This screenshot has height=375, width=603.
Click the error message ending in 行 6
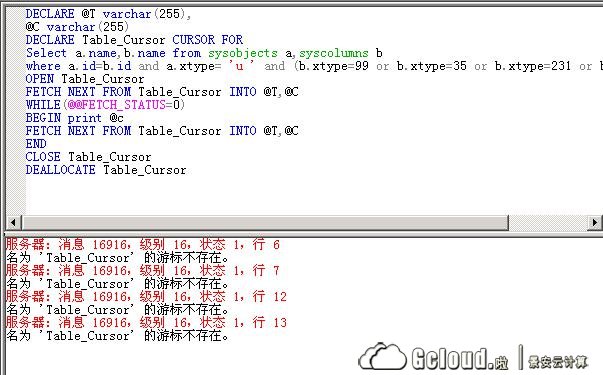point(143,244)
